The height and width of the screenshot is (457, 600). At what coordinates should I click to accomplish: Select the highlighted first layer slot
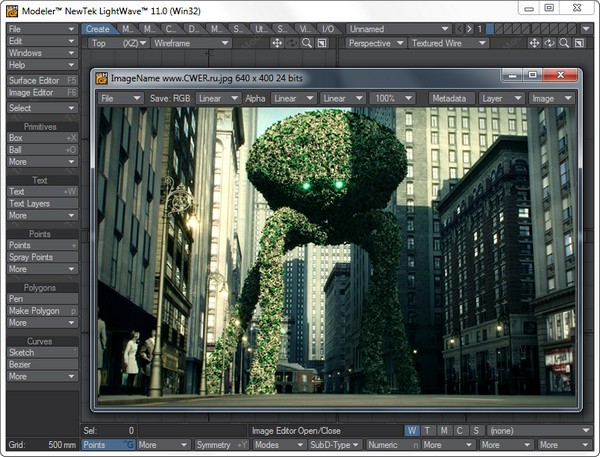click(489, 29)
